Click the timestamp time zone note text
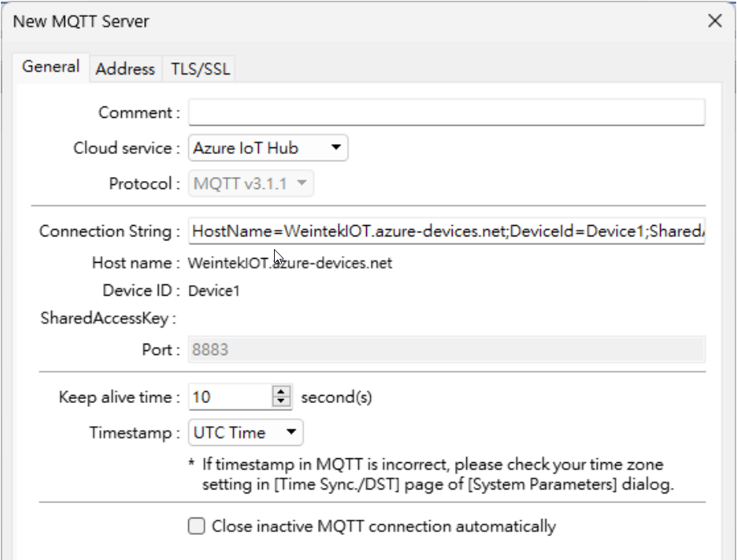Viewport: 737px width, 560px height. click(x=433, y=474)
